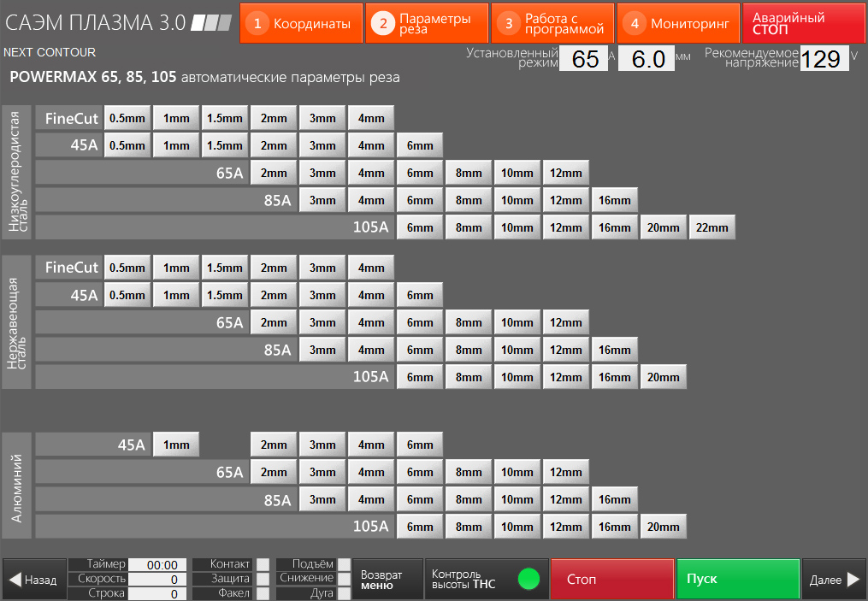Open Работа с программой tab
The width and height of the screenshot is (868, 601).
(552, 23)
